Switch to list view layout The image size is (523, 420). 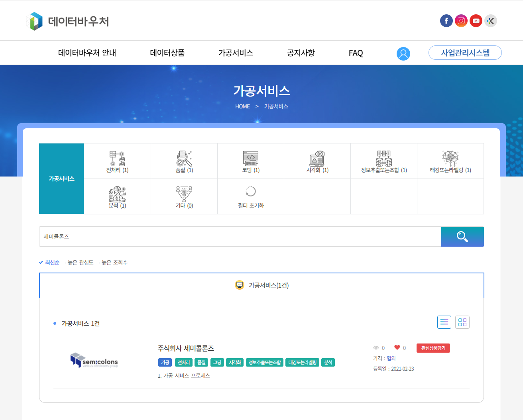[444, 322]
